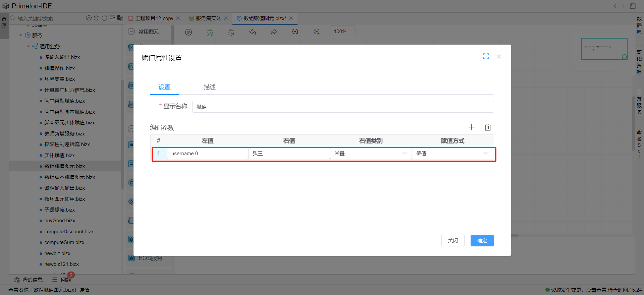Delete parameter using trash icon
Image resolution: width=644 pixels, height=295 pixels.
(488, 127)
